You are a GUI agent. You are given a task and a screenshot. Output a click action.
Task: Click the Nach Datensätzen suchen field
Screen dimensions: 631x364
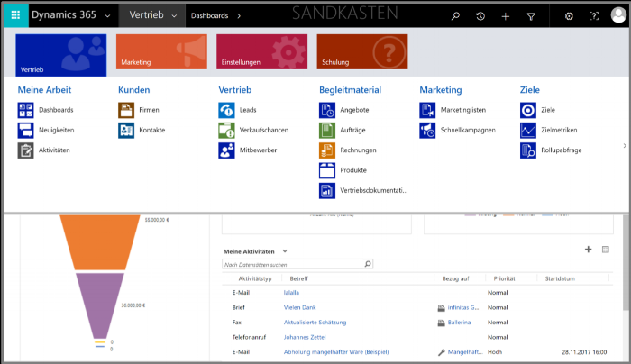297,264
